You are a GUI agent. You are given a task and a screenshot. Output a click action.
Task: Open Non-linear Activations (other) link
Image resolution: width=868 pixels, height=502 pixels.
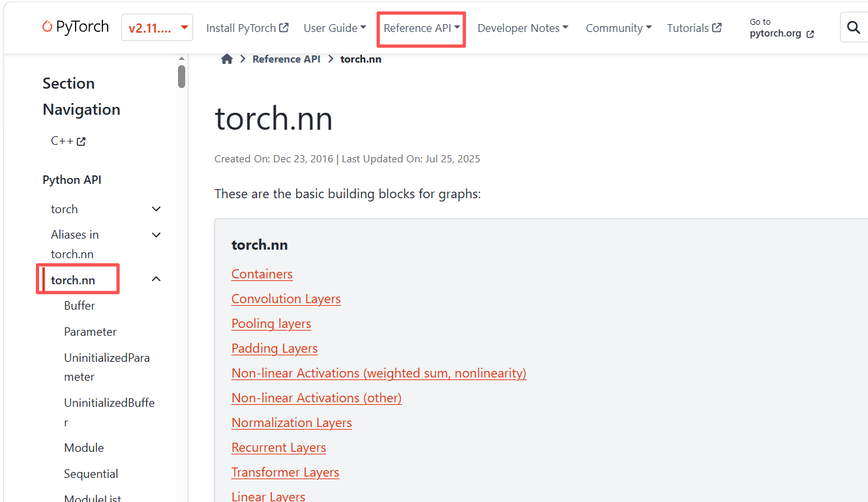(316, 398)
